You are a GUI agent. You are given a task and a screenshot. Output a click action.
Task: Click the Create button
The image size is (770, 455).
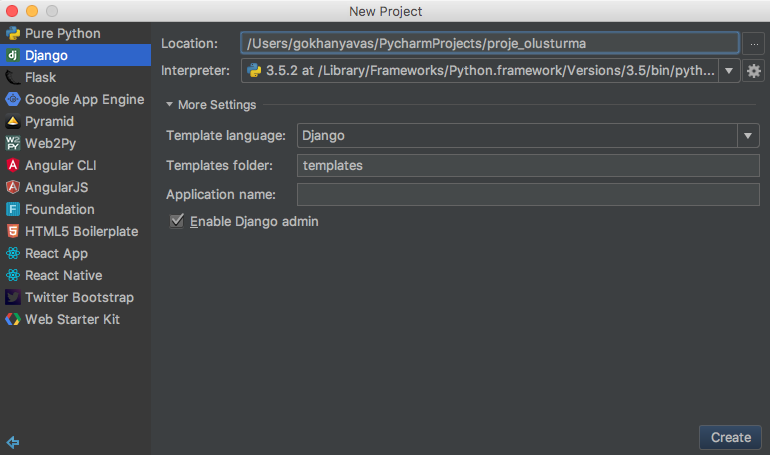(730, 437)
